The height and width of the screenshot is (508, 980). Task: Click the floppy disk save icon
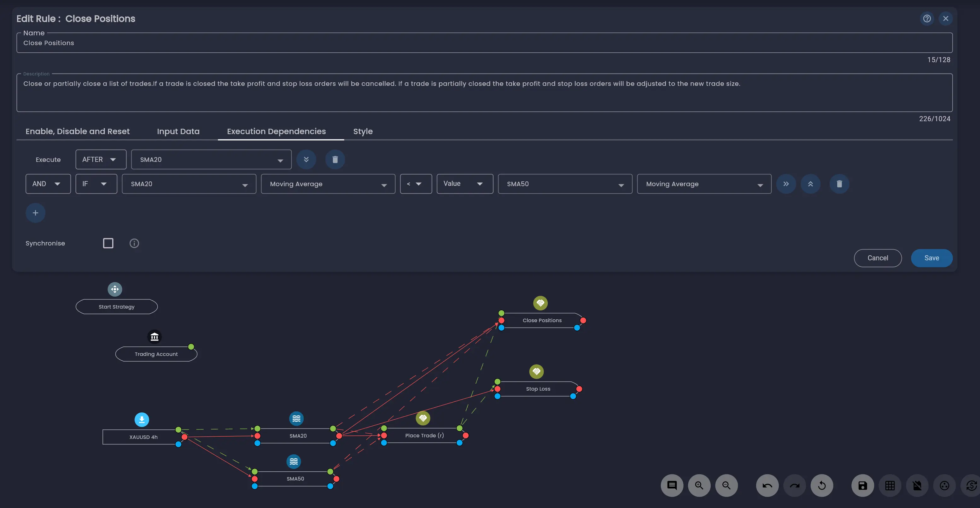pos(862,486)
